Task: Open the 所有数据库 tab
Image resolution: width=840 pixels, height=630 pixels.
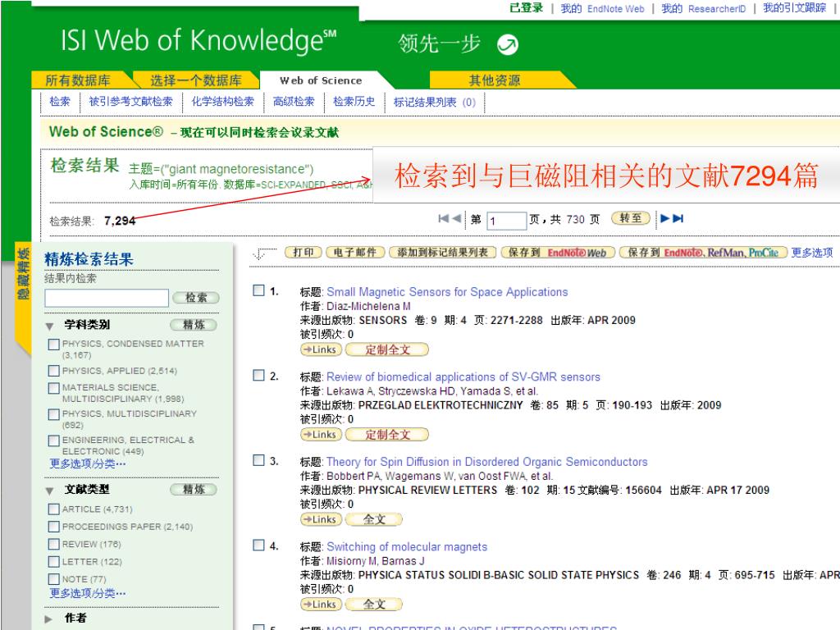Action: (x=78, y=80)
